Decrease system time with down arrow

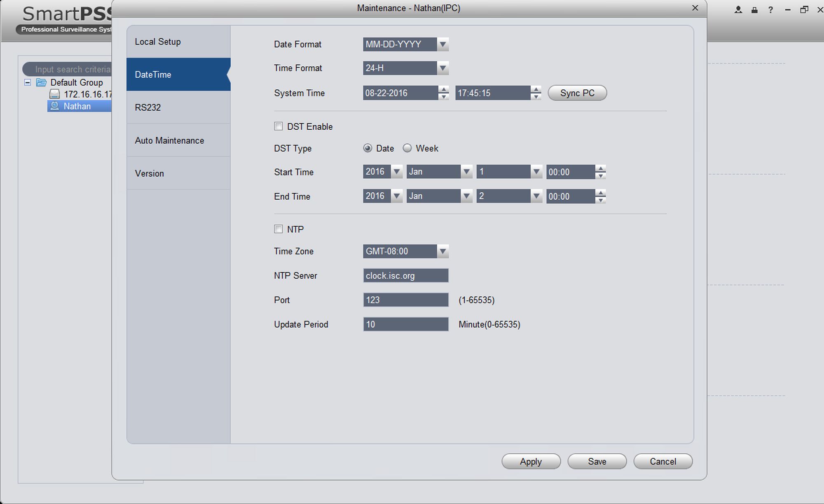pos(536,97)
